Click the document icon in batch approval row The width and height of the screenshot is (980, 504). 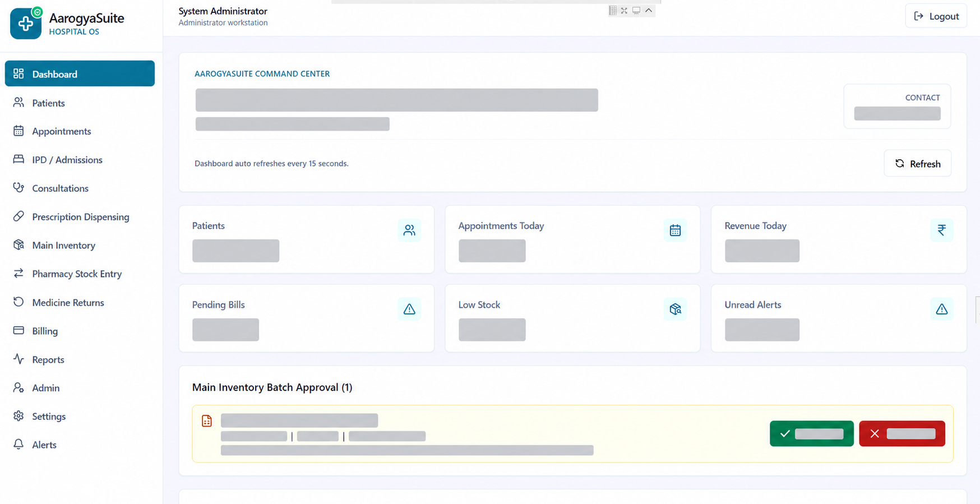tap(207, 421)
